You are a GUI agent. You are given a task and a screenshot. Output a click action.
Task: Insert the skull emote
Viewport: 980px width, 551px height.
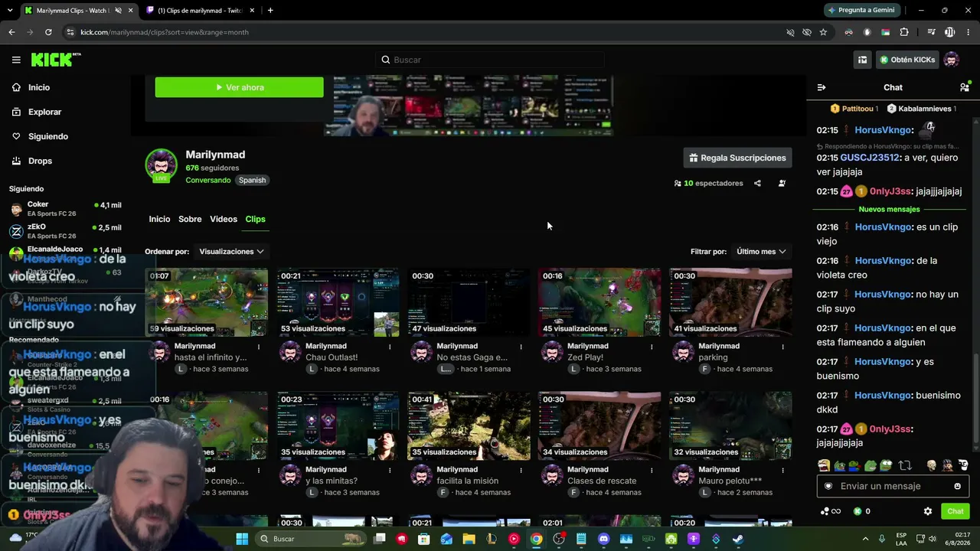coord(932,465)
